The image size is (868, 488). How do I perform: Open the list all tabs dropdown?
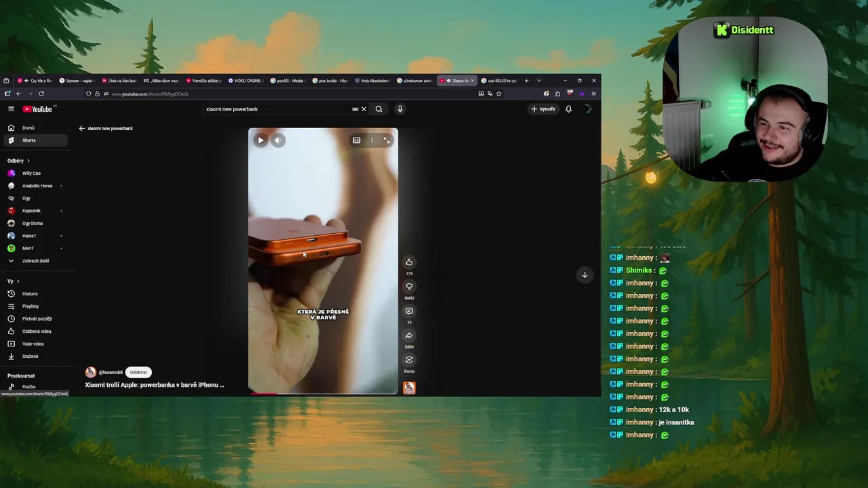[539, 81]
